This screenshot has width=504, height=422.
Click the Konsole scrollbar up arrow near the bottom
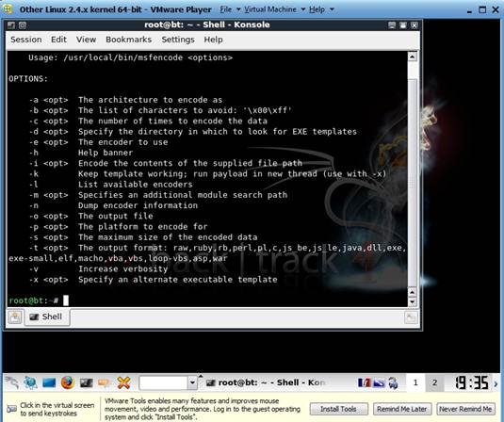413,292
